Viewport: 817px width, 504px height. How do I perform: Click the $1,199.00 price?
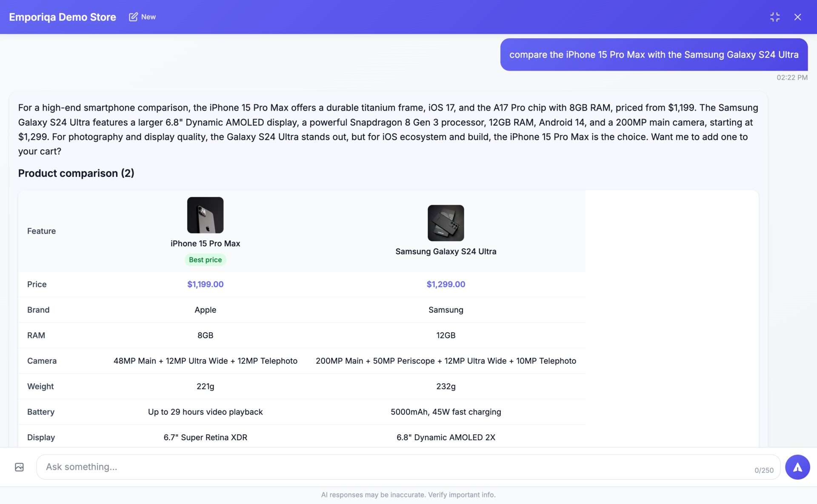[205, 284]
